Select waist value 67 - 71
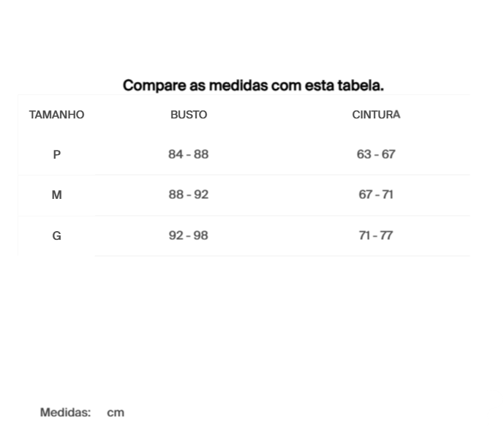Screen dimensions: 504x438 [x=376, y=195]
